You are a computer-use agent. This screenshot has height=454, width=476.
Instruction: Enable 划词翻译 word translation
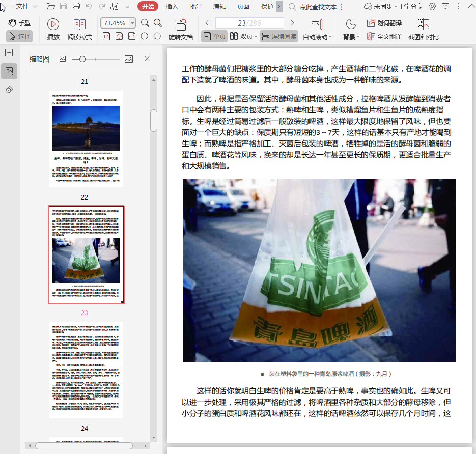(x=384, y=23)
